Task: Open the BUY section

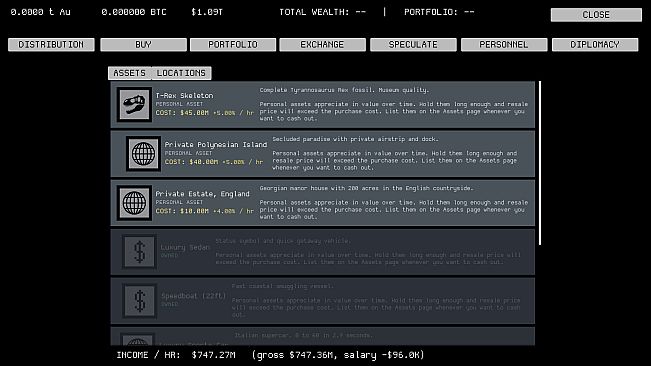Action: click(143, 44)
